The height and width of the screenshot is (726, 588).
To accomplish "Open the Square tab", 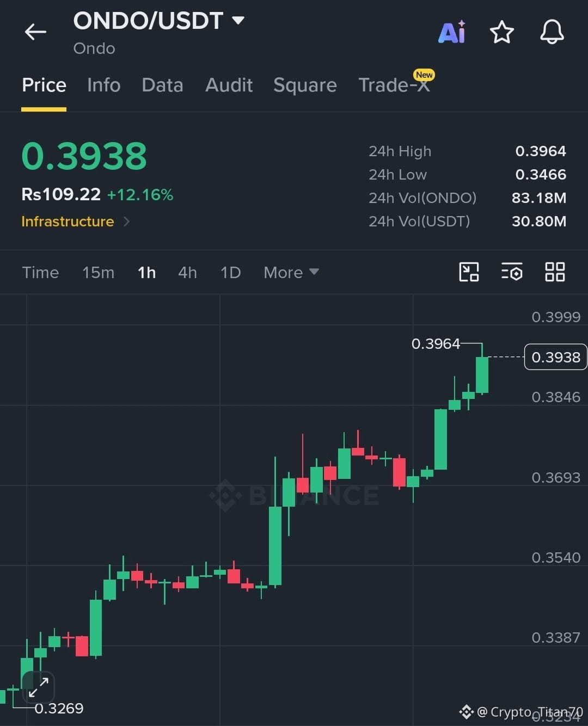I will pyautogui.click(x=305, y=85).
